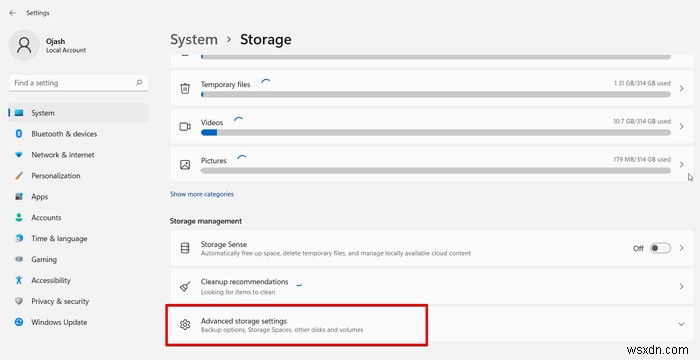Click the search magnifier icon

tap(139, 83)
